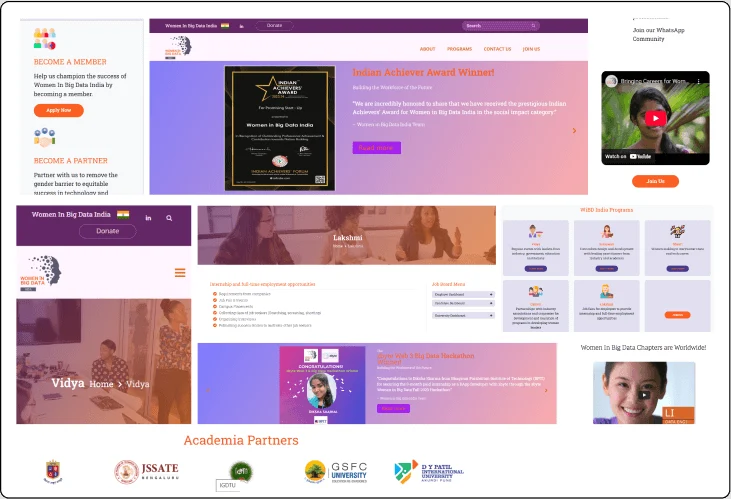Click the BECOME A PARTNER heading

click(x=70, y=161)
